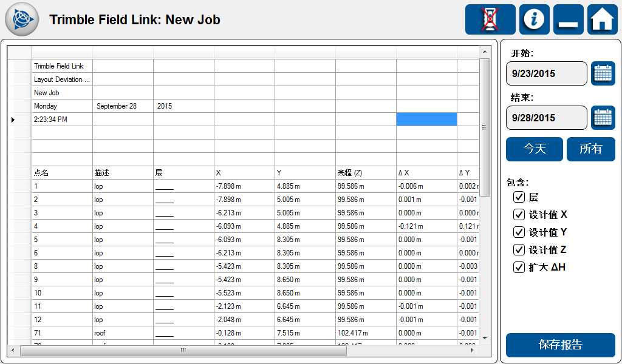This screenshot has width=622, height=364.
Task: Click the current row indicator arrow
Action: click(13, 120)
